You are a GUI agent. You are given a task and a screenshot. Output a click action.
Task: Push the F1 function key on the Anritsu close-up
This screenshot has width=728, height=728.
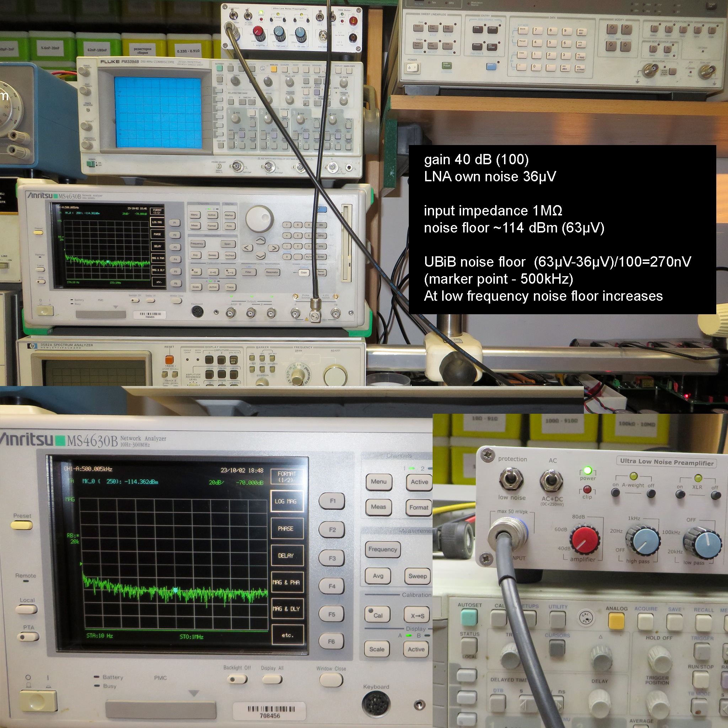pos(332,501)
